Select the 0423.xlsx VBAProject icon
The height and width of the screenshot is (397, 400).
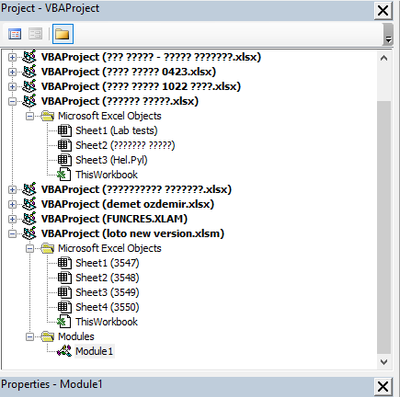tap(29, 71)
